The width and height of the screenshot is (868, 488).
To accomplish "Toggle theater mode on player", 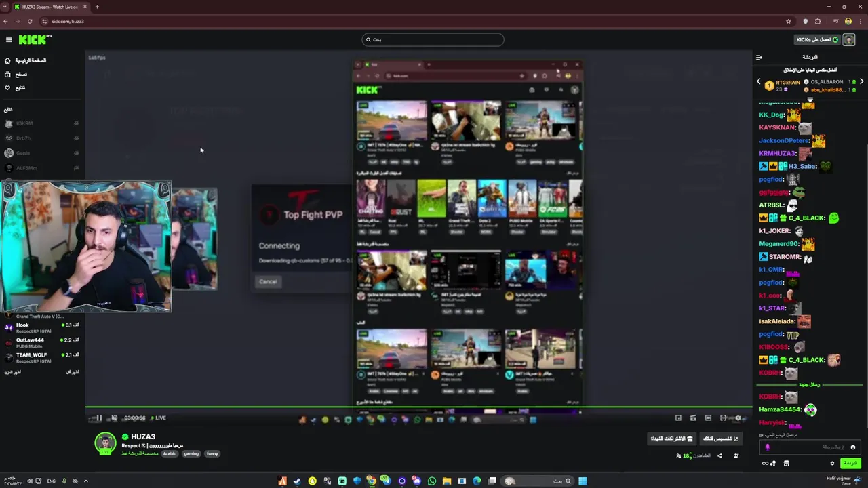I will point(708,418).
